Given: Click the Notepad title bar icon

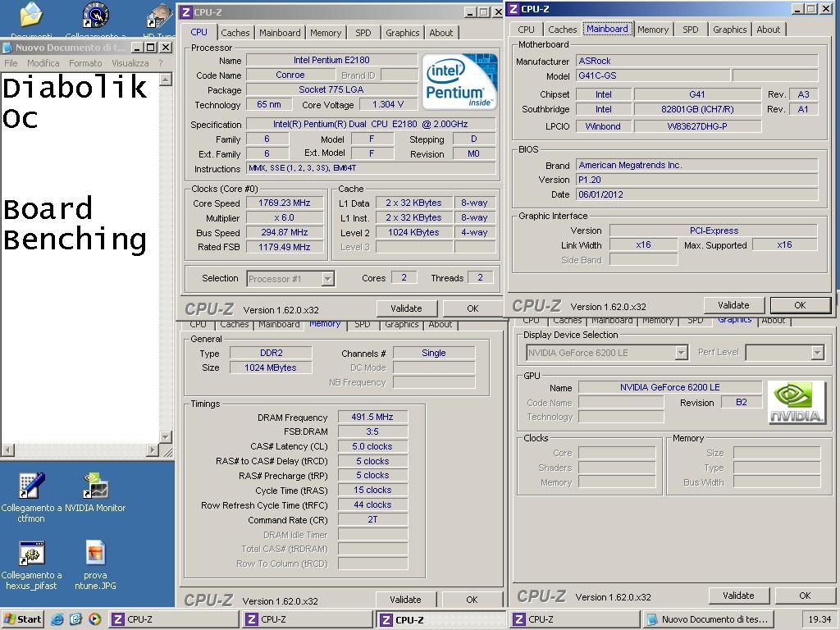Looking at the screenshot, I should (x=7, y=48).
